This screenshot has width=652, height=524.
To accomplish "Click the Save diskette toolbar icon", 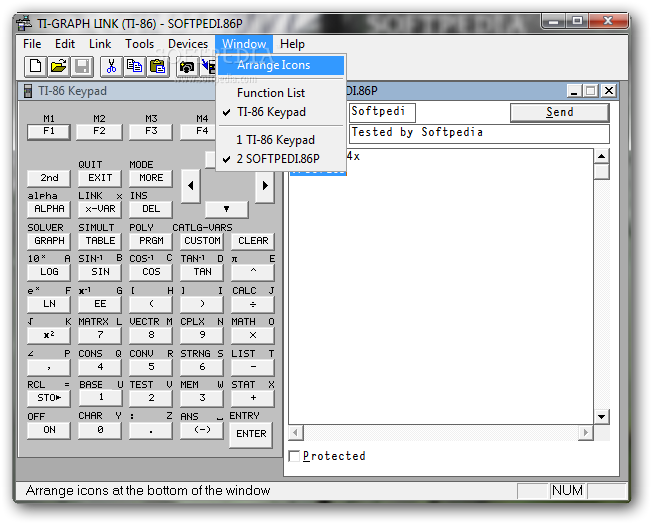I will click(82, 67).
